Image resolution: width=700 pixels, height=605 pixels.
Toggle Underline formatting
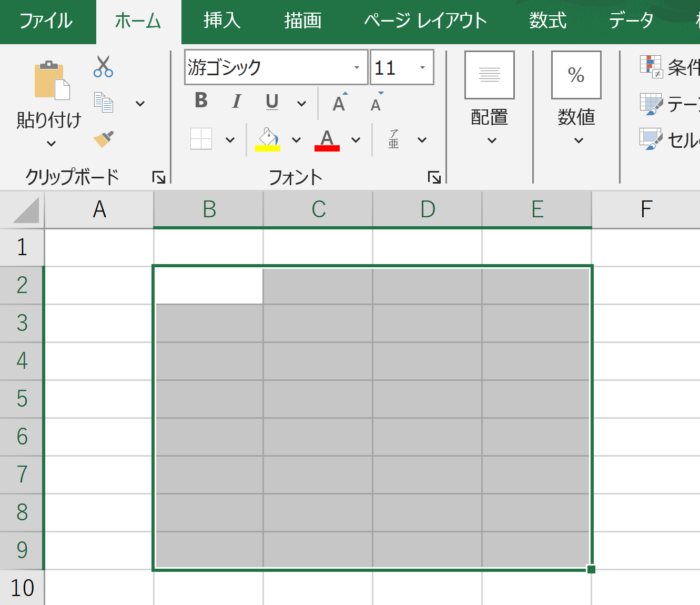[272, 101]
